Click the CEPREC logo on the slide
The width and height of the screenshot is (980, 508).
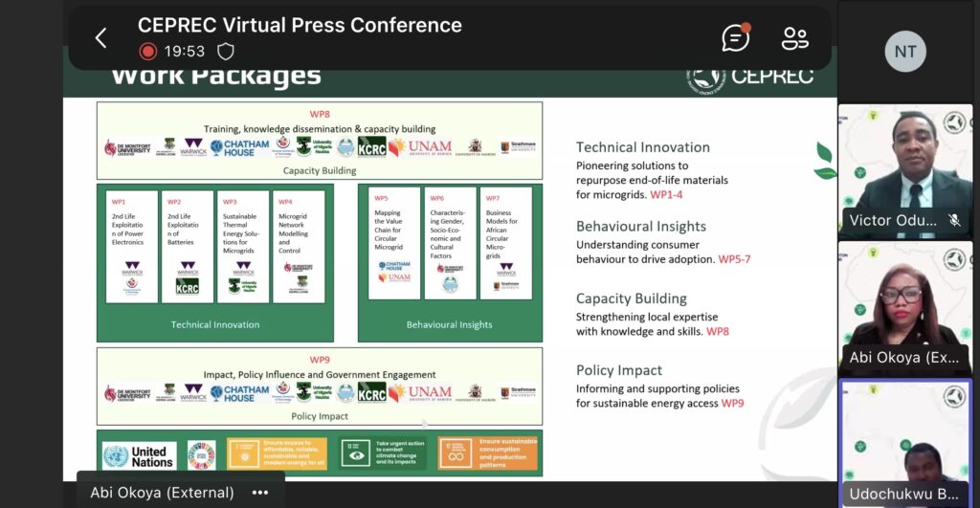749,75
